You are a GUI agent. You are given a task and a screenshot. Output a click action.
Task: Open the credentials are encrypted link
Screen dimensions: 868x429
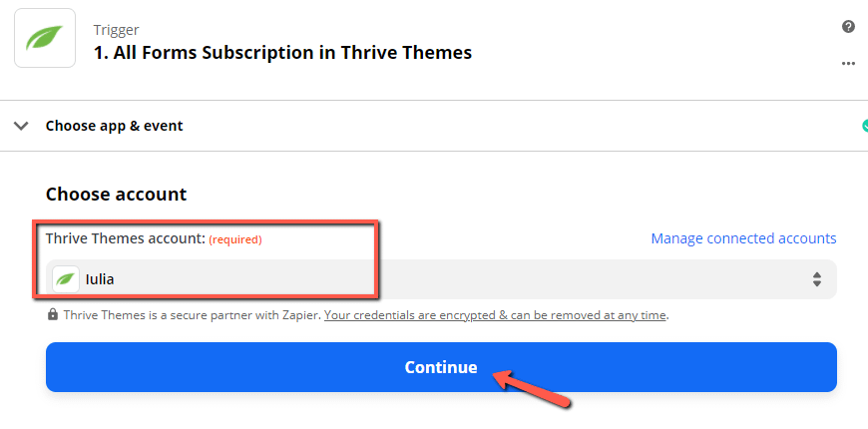pos(495,315)
